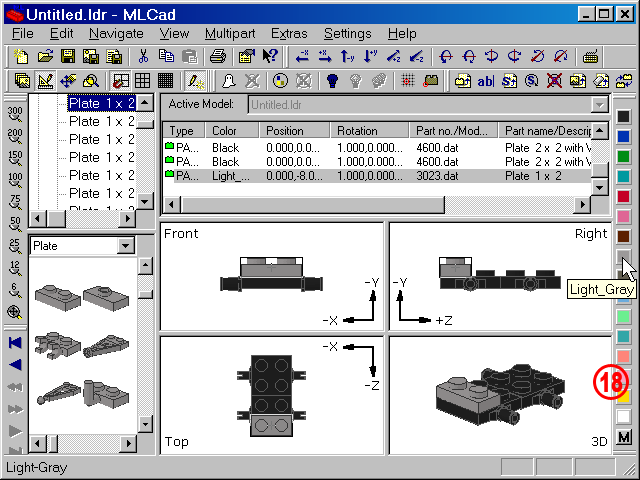Screen dimensions: 640x480
Task: Jump to first step blue arrow
Action: click(x=15, y=342)
